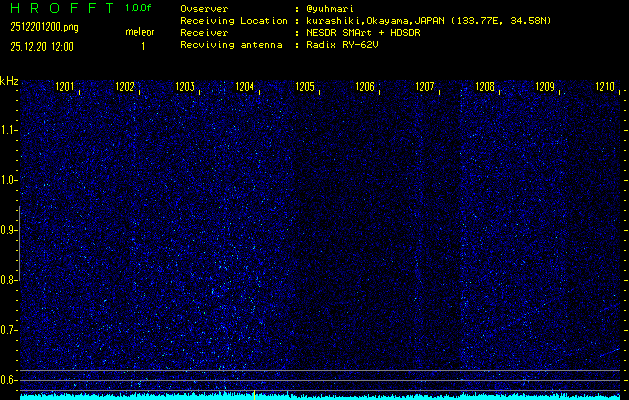Click the HROFFT title text
The image size is (629, 400).
point(62,8)
